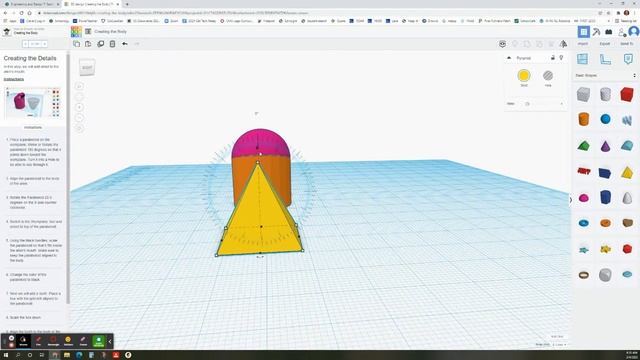Image resolution: width=640 pixels, height=360 pixels.
Task: Select the orange Tube shape
Action: click(x=605, y=223)
